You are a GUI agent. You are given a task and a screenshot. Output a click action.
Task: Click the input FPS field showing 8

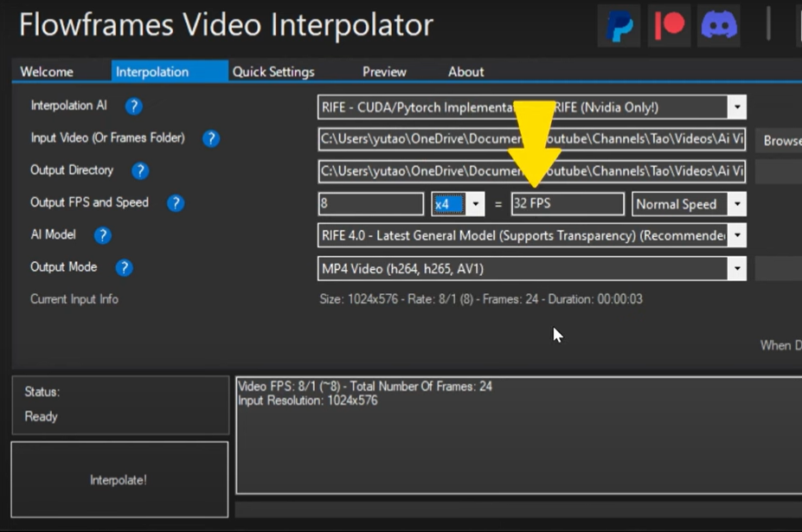(371, 203)
